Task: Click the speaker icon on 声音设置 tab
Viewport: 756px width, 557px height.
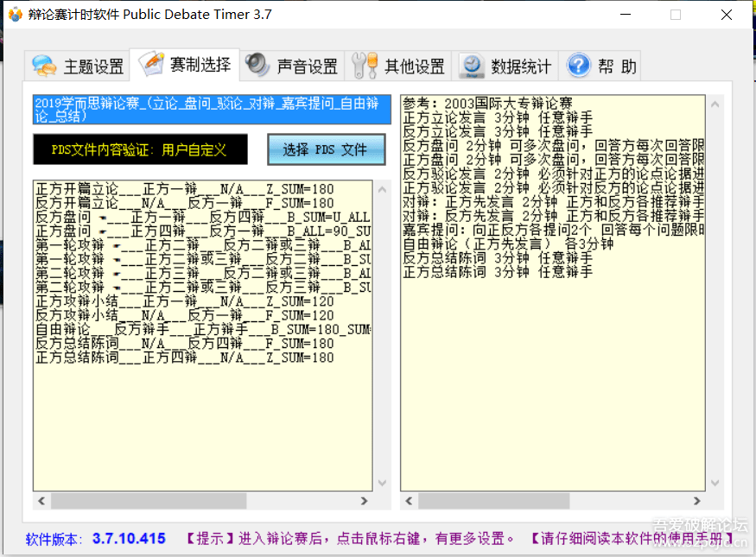Action: click(x=257, y=65)
